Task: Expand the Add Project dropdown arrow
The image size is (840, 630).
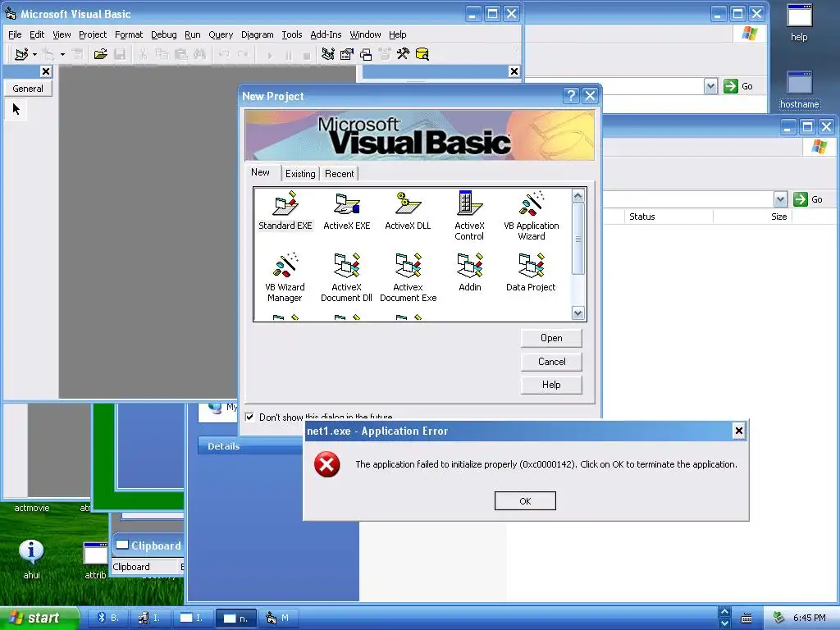Action: pyautogui.click(x=34, y=54)
